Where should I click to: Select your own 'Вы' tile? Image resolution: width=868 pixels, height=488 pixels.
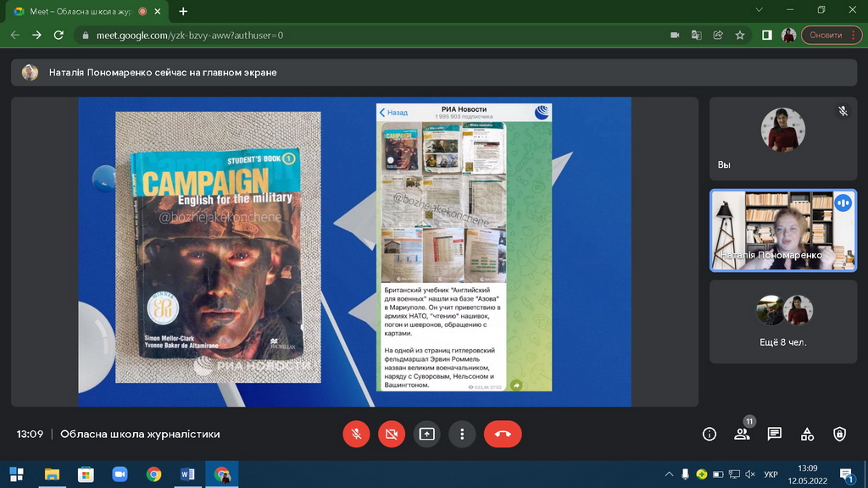click(783, 139)
